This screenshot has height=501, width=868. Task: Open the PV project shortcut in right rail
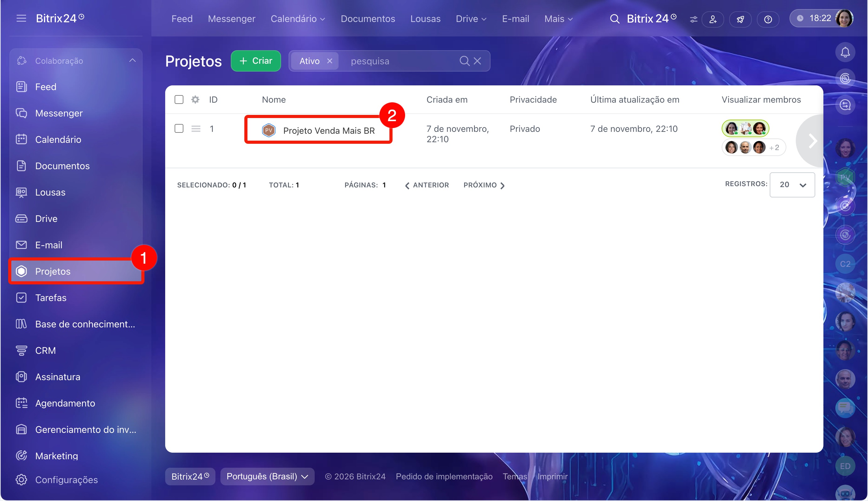click(845, 178)
